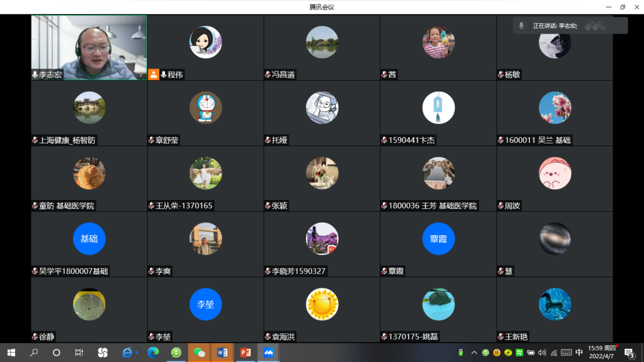Open the Windows notification center
Viewport: 644px width, 362px height.
(x=629, y=352)
